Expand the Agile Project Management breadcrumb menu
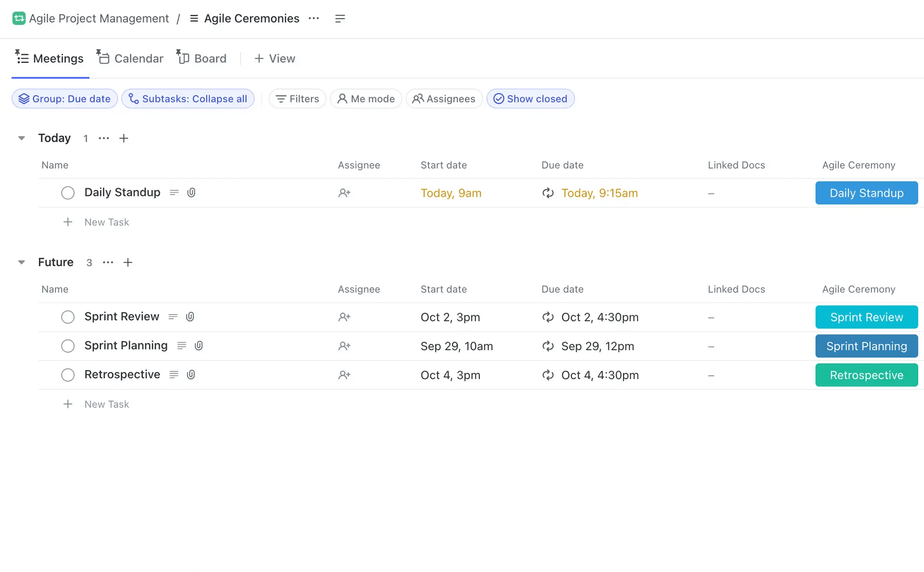The height and width of the screenshot is (572, 924). (99, 18)
